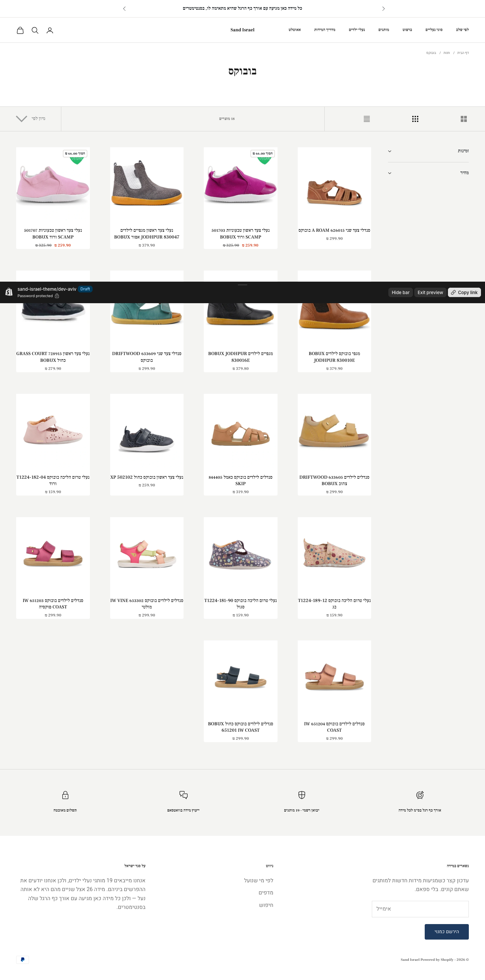The image size is (485, 980).
Task: Click the DRIFTWOOD 633609 product title
Action: point(147,357)
